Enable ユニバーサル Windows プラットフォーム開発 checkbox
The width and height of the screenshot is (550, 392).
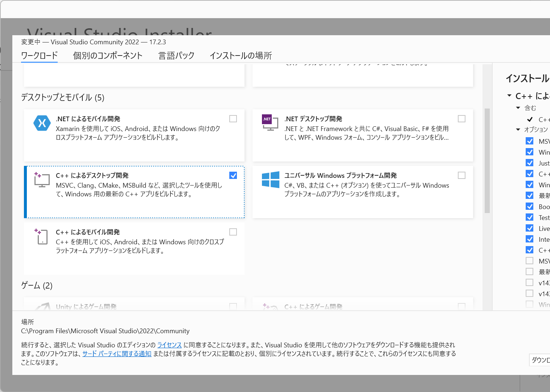click(x=462, y=175)
